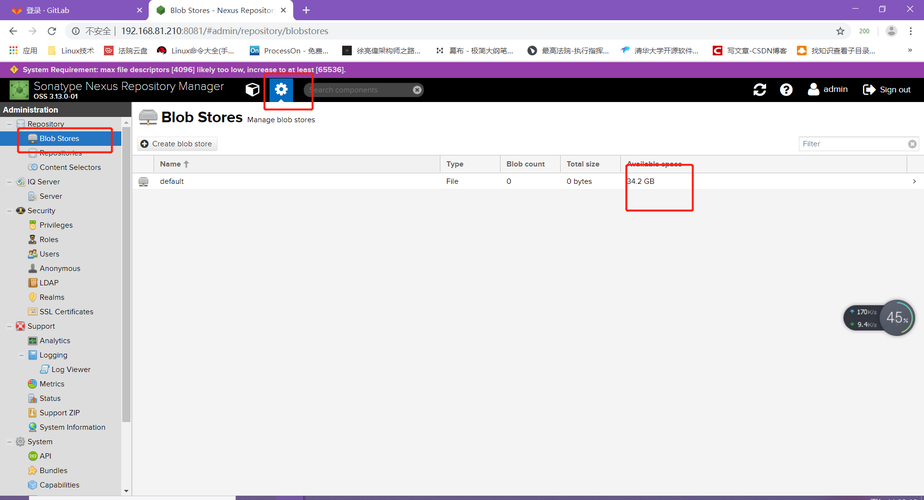
Task: Open the ProcessOn bookmark
Action: (289, 51)
